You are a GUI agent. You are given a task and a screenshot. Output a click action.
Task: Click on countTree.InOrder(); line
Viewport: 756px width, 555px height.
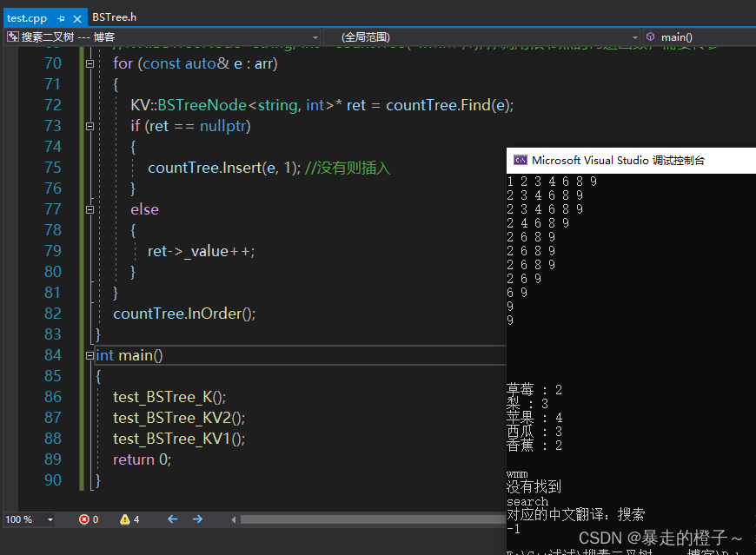[184, 314]
